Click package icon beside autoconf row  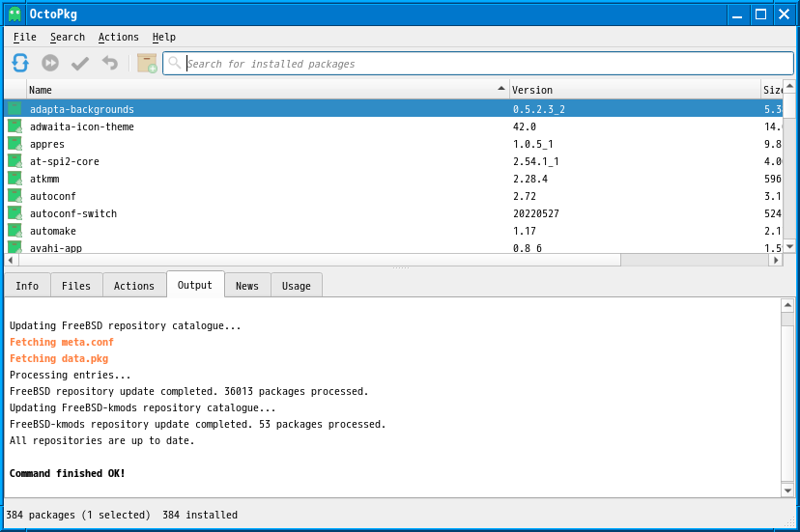[14, 195]
